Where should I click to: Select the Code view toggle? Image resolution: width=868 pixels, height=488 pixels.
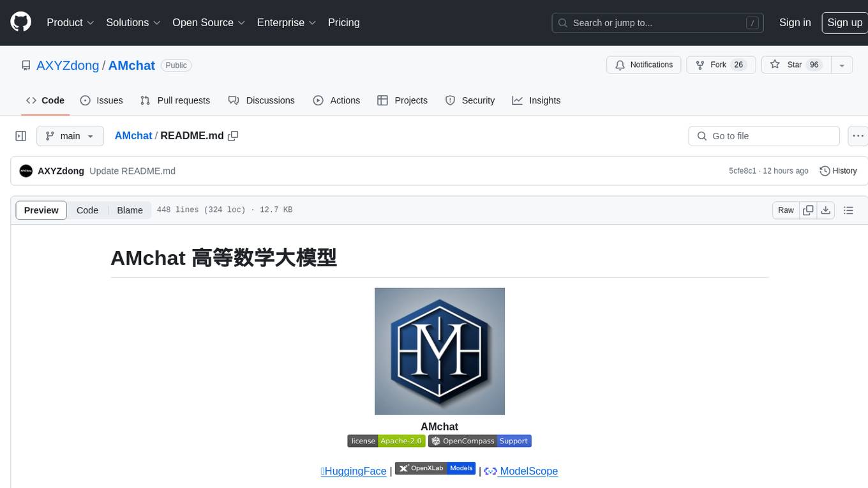tap(87, 210)
